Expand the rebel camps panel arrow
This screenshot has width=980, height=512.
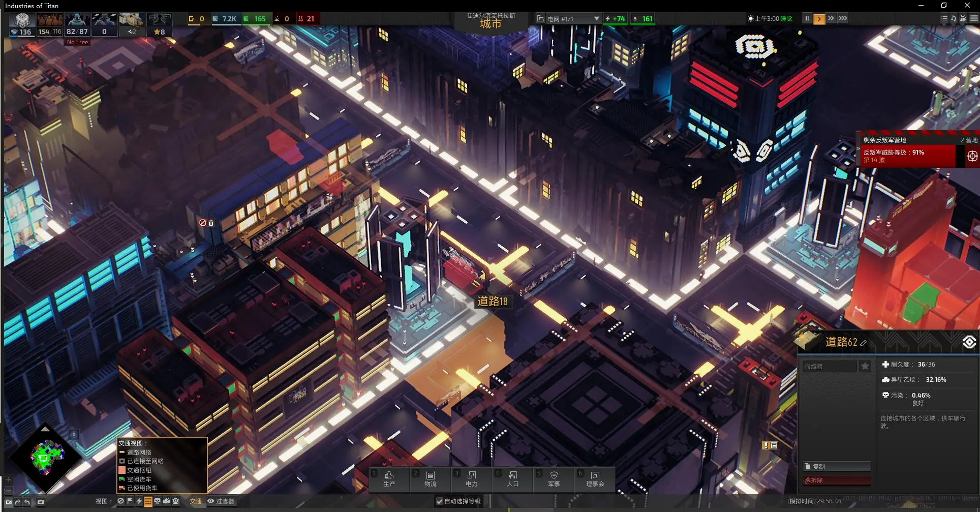pyautogui.click(x=858, y=148)
